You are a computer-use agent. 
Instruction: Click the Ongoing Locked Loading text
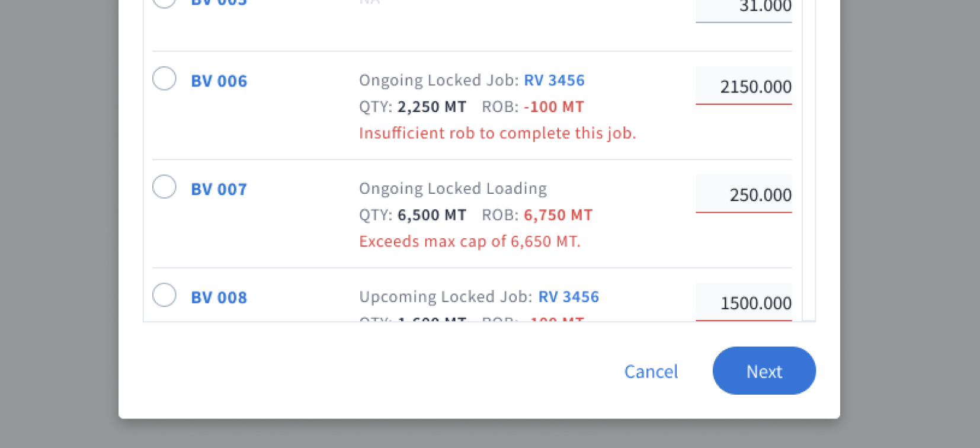coord(453,188)
